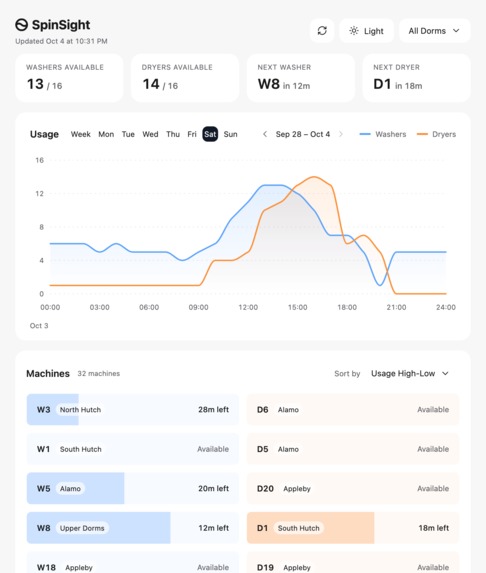Image resolution: width=486 pixels, height=573 pixels.
Task: Select the Sat usage tab
Action: click(210, 134)
